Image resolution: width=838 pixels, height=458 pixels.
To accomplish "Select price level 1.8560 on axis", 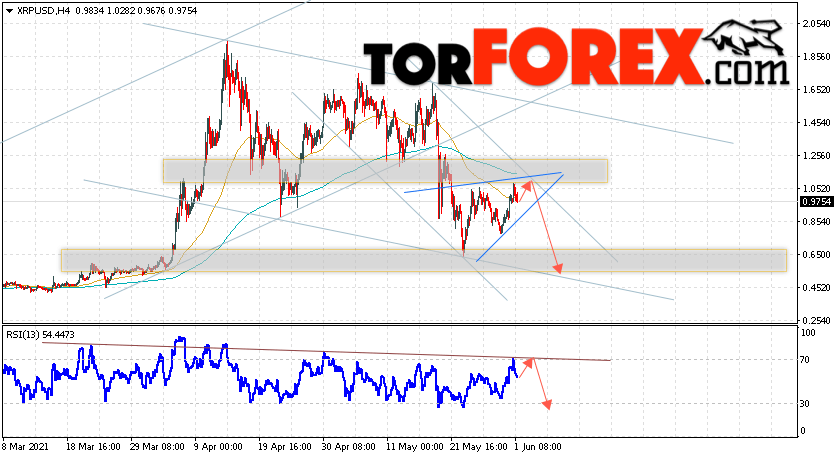I will [817, 57].
